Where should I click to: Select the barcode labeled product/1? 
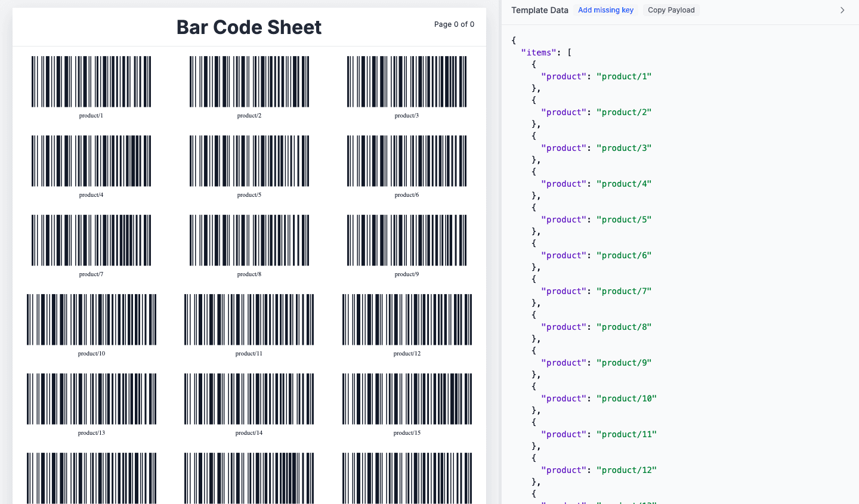[91, 81]
